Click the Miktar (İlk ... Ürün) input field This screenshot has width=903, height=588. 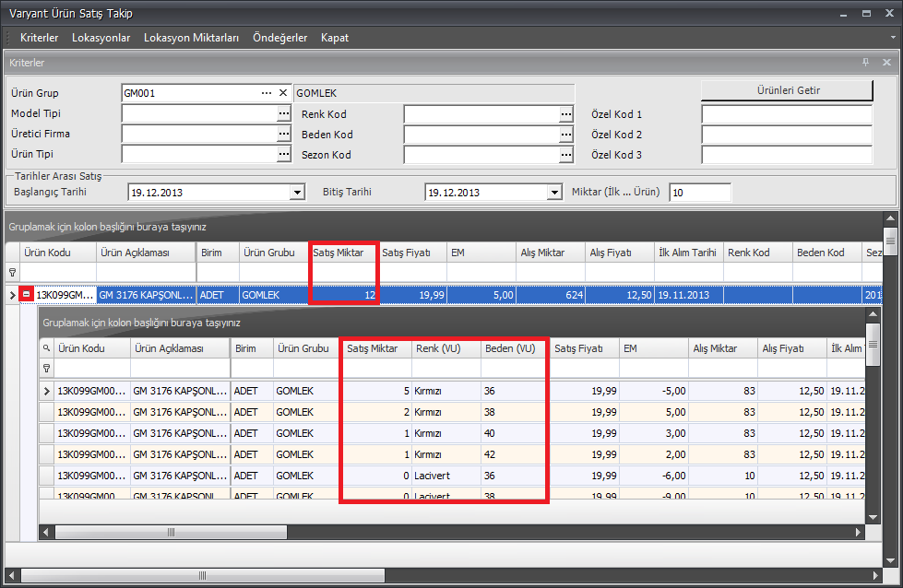click(x=699, y=193)
